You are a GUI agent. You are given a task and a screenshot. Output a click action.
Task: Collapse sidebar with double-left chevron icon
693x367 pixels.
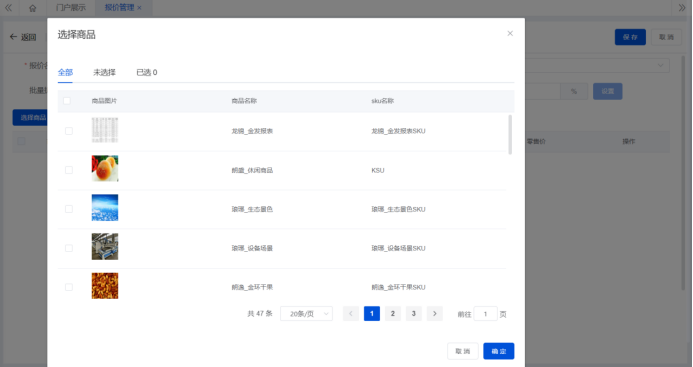(x=8, y=8)
